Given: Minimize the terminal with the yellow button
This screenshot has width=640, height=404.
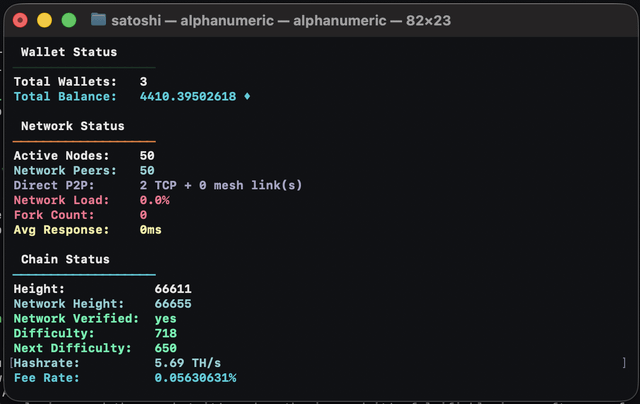Looking at the screenshot, I should click(x=44, y=20).
